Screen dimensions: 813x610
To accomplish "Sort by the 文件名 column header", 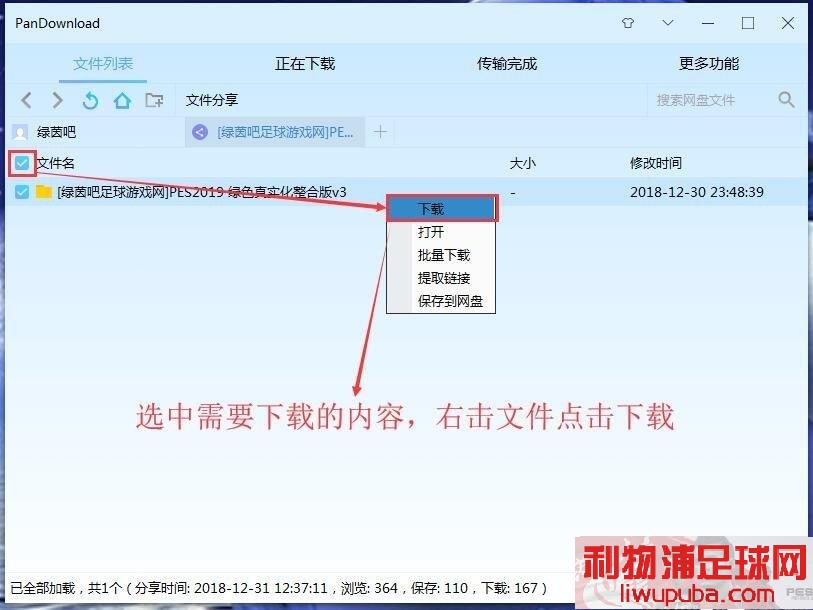I will pos(55,163).
